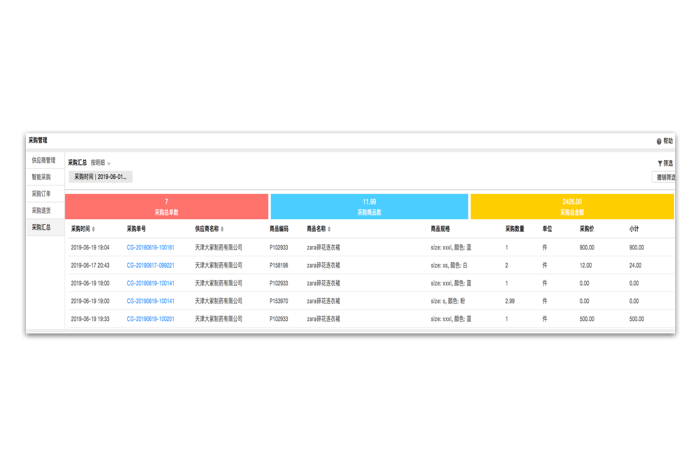Open 供应商管理 in the sidebar
Screen dimensions: 700x470
coord(44,160)
